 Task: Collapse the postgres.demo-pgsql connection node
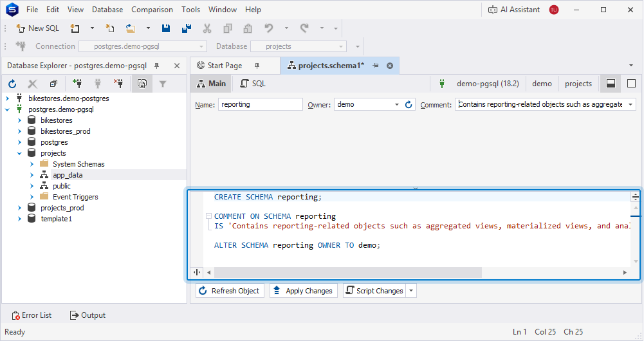point(7,109)
